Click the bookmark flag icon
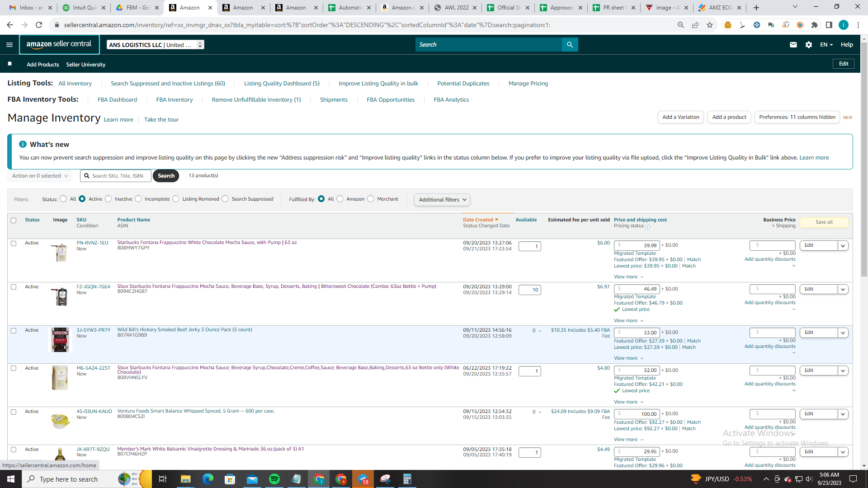Screen dimensions: 868x488 (x=9, y=64)
